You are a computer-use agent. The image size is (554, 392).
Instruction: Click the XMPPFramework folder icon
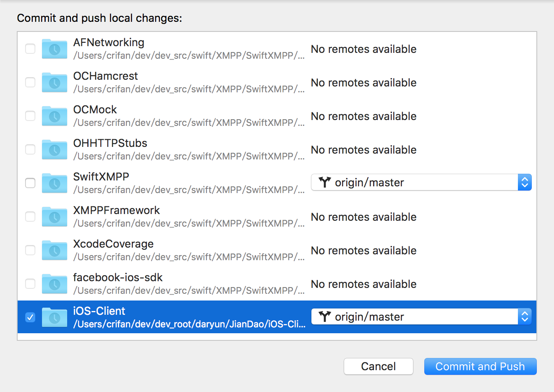pos(55,217)
